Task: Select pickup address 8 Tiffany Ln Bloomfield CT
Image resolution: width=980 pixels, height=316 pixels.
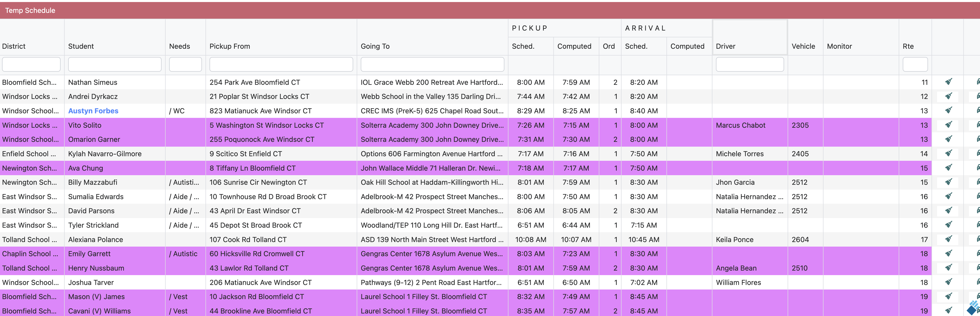Action: (x=252, y=168)
